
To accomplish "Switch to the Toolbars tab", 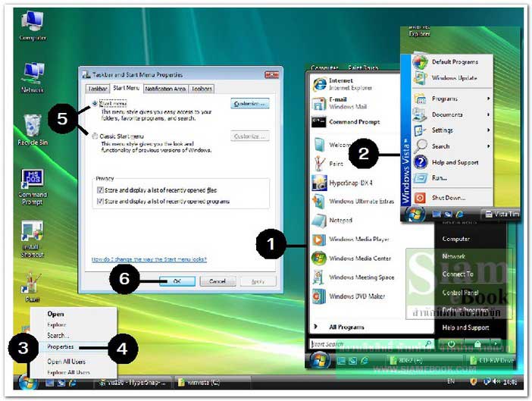I will click(202, 89).
